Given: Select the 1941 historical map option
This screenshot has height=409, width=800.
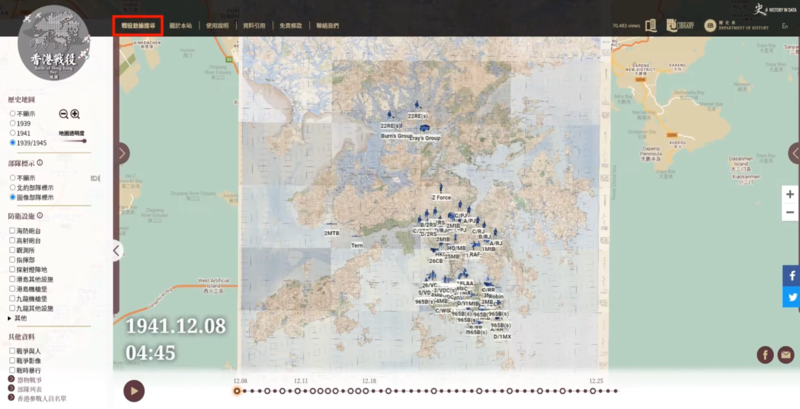Looking at the screenshot, I should [x=13, y=133].
